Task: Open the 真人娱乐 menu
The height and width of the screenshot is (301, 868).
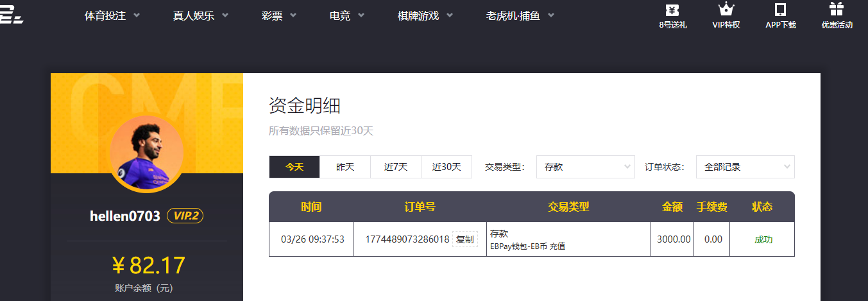Action: [200, 16]
